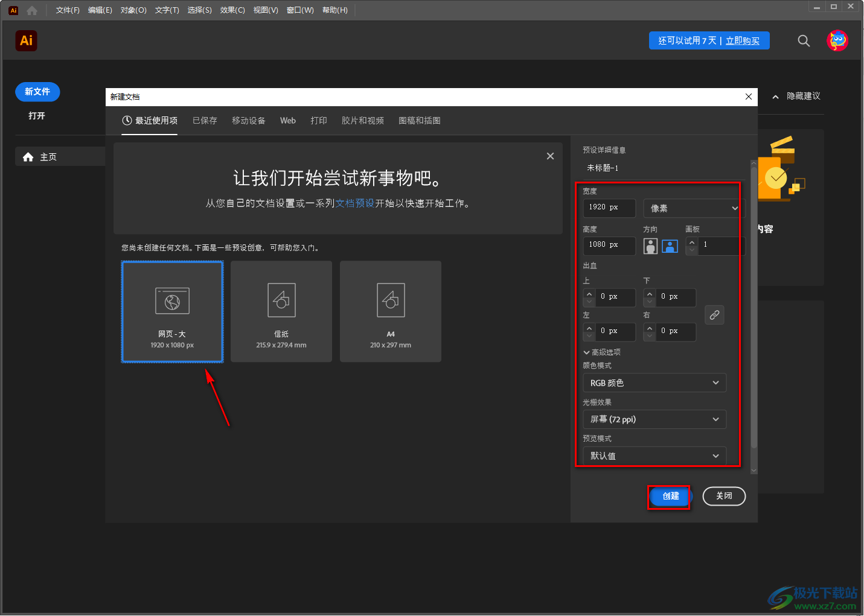Screen dimensions: 864x616
Task: Close the welcome banner with X
Action: 550,156
